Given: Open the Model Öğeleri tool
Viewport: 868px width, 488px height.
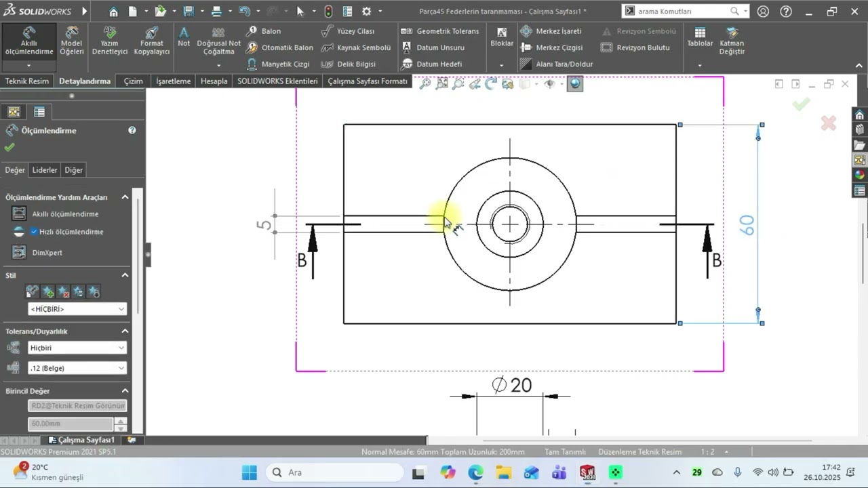Looking at the screenshot, I should [72, 41].
